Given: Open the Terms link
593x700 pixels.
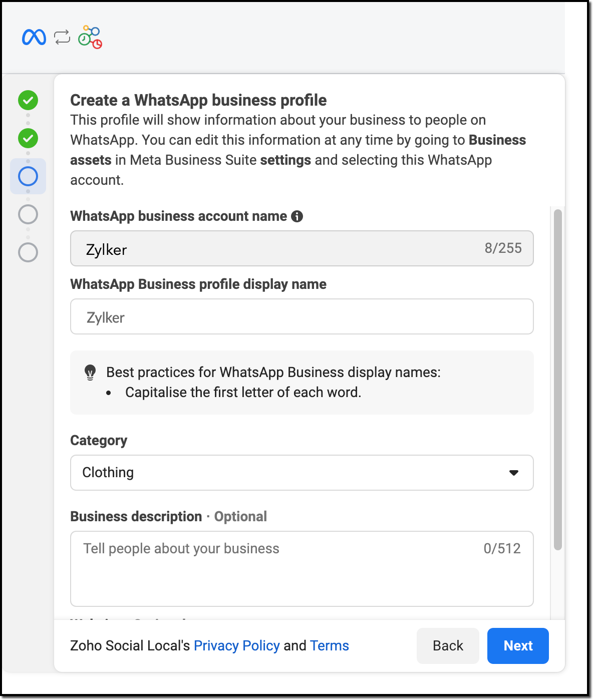Looking at the screenshot, I should [329, 646].
